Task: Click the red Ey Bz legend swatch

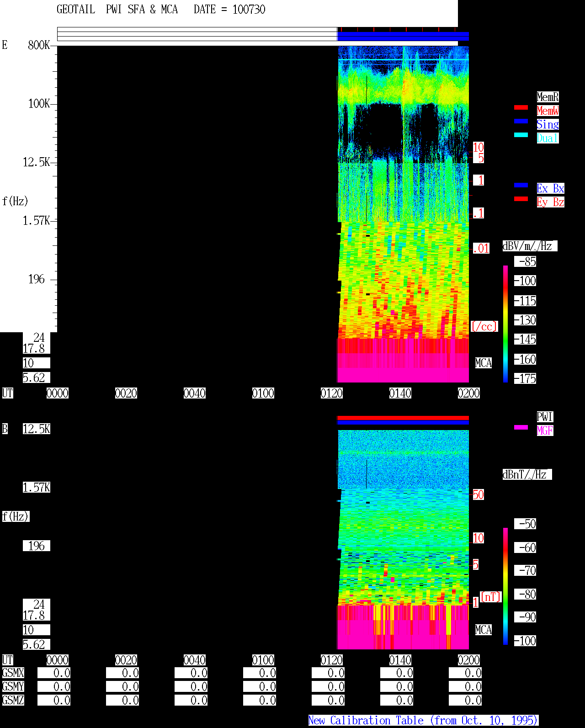Action: coord(521,199)
